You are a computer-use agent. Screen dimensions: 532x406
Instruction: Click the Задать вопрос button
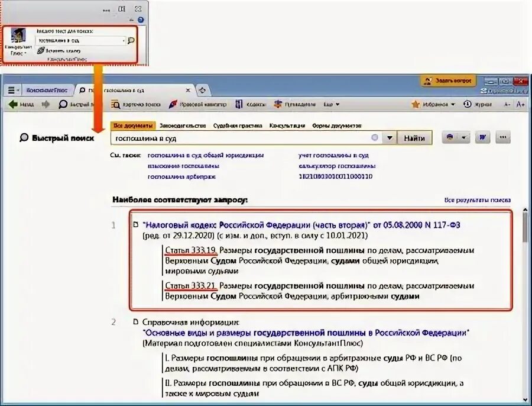point(448,81)
